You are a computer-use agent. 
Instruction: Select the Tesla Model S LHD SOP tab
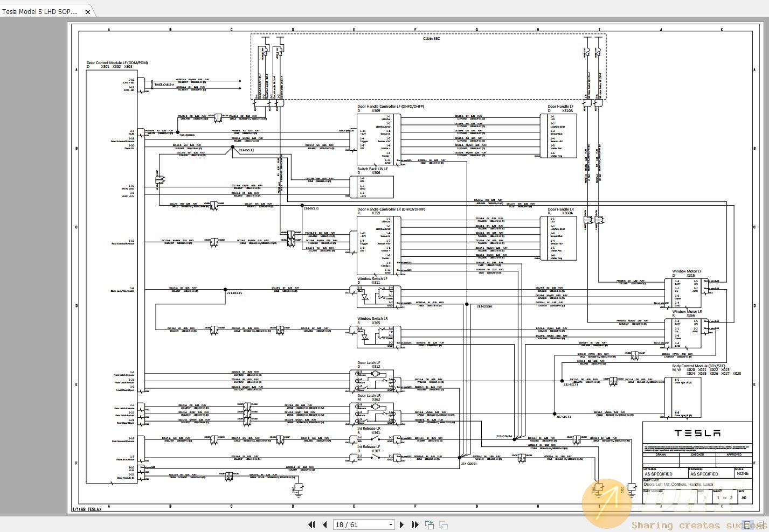pyautogui.click(x=39, y=11)
